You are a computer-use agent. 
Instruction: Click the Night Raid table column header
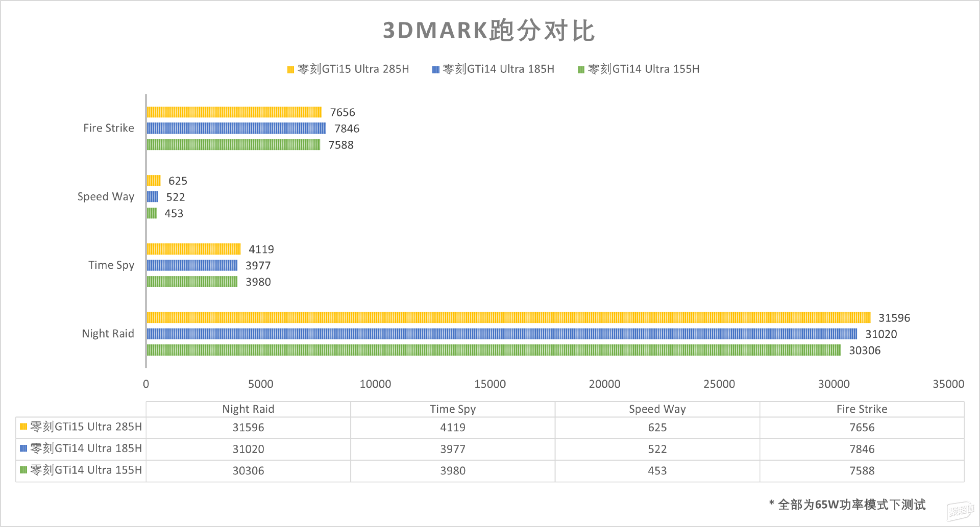pos(249,409)
